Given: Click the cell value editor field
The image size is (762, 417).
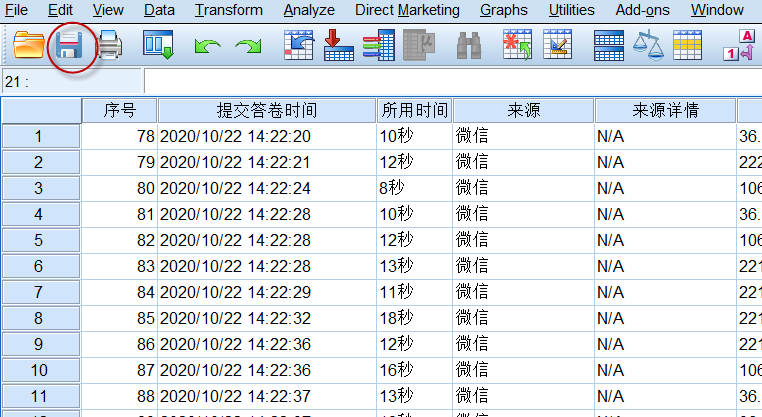Looking at the screenshot, I should point(453,81).
